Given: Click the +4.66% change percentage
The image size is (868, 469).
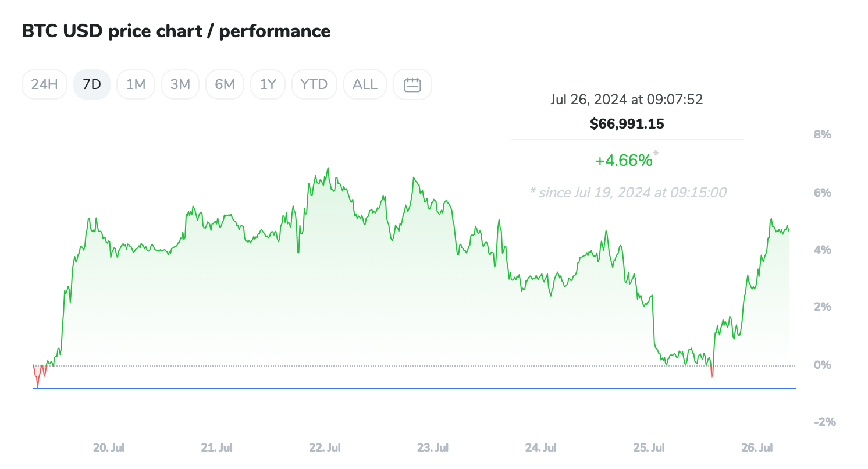Looking at the screenshot, I should pyautogui.click(x=624, y=161).
